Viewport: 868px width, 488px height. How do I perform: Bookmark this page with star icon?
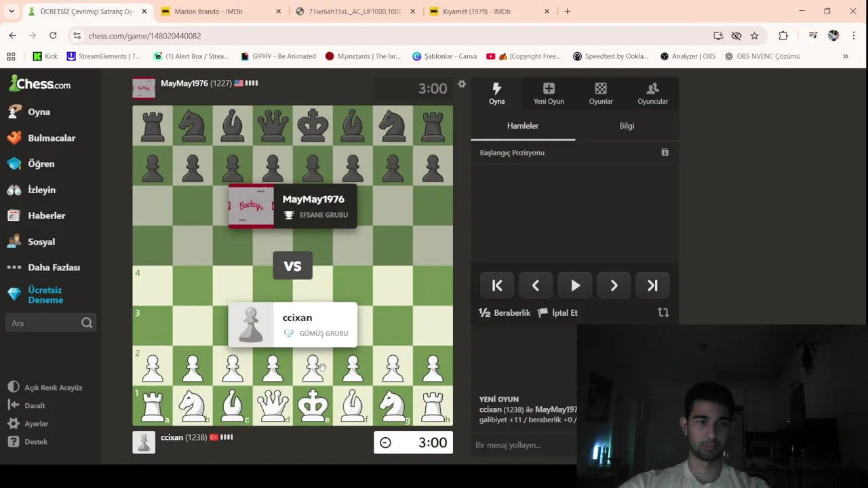(754, 35)
